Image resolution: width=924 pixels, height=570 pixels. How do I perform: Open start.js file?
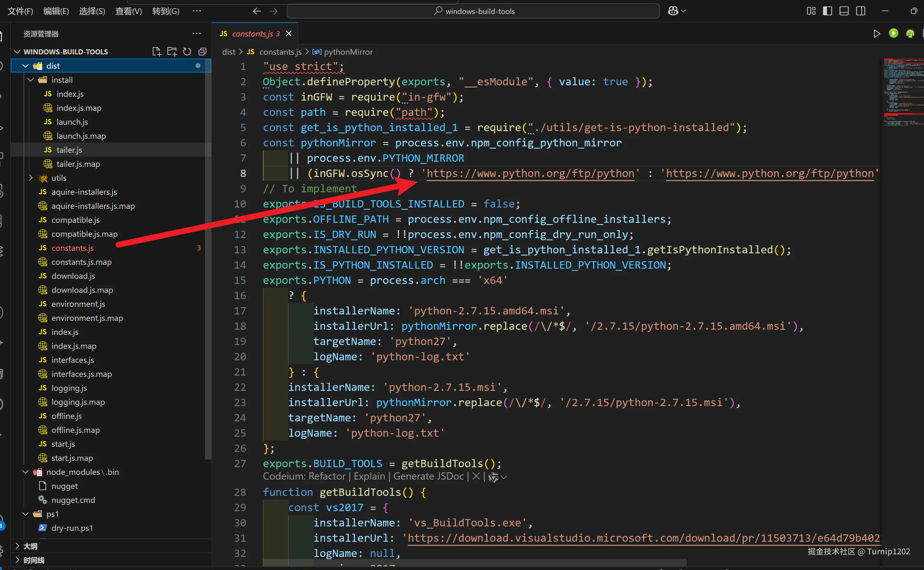pos(63,444)
